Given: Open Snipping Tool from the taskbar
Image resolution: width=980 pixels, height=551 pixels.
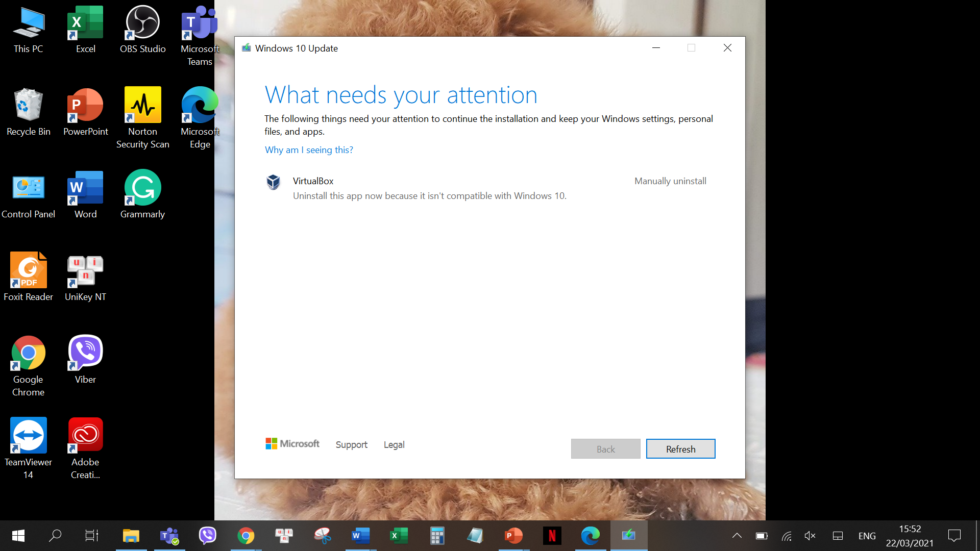Looking at the screenshot, I should [323, 536].
